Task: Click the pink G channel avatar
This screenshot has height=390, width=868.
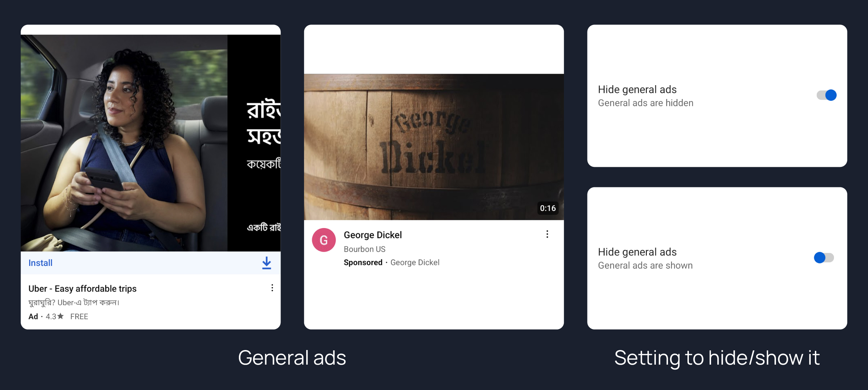Action: coord(324,240)
